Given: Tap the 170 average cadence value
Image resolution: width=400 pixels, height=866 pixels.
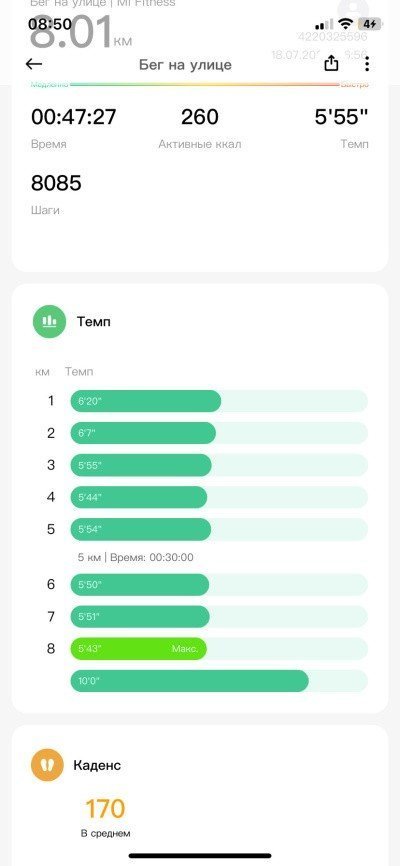Looking at the screenshot, I should tap(105, 809).
